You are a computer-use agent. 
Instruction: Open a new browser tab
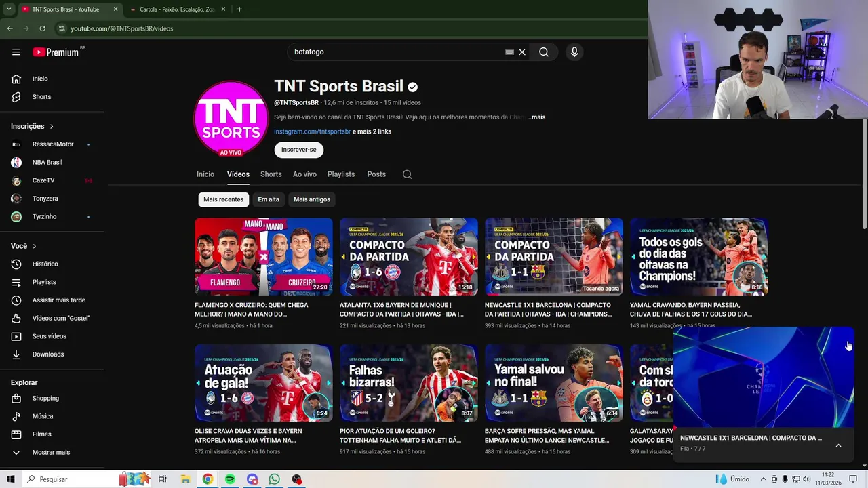point(239,9)
